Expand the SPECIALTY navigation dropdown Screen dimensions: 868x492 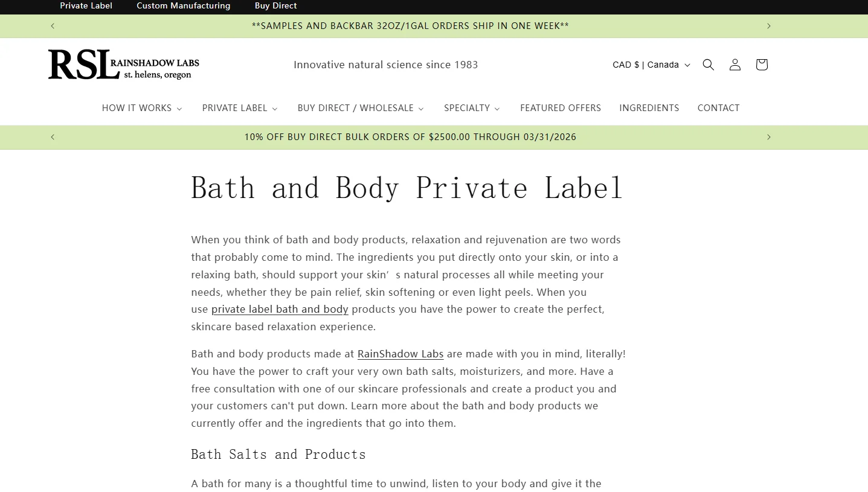click(x=472, y=108)
